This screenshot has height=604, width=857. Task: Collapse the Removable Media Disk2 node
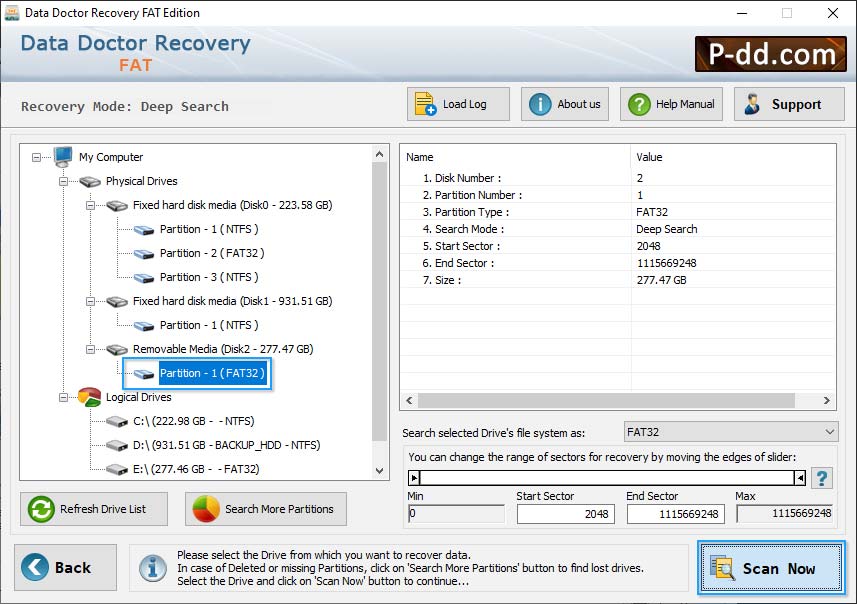[x=91, y=349]
